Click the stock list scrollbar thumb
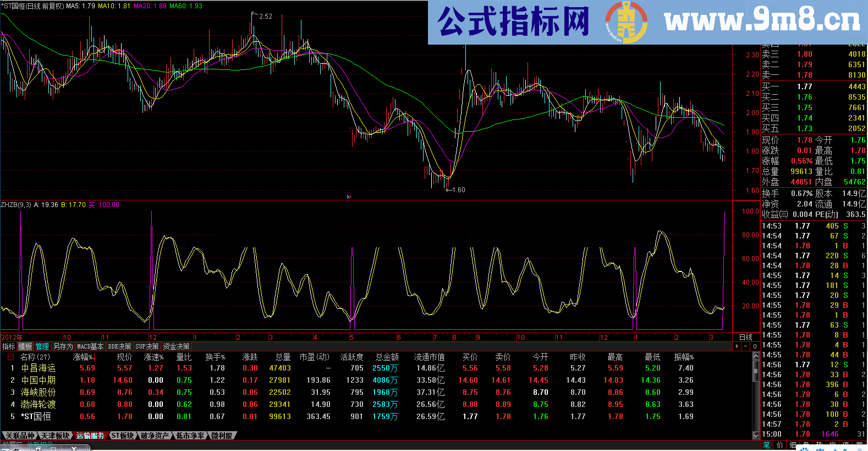 click(x=756, y=370)
